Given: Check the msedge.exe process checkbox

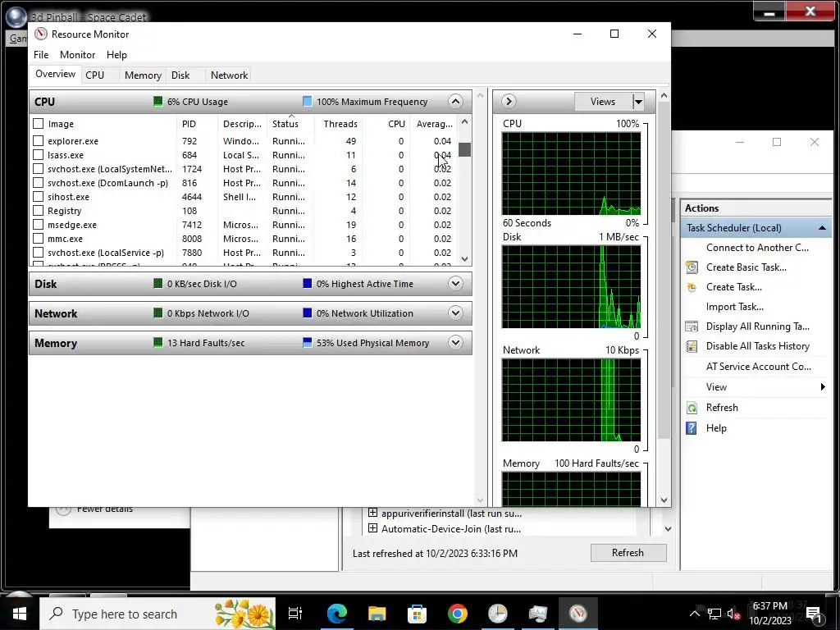Looking at the screenshot, I should tap(38, 225).
